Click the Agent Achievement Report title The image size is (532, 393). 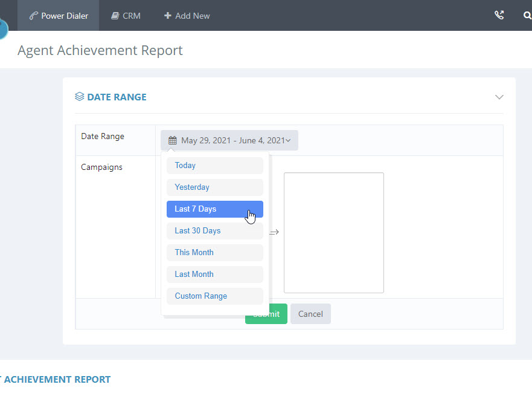pos(100,50)
